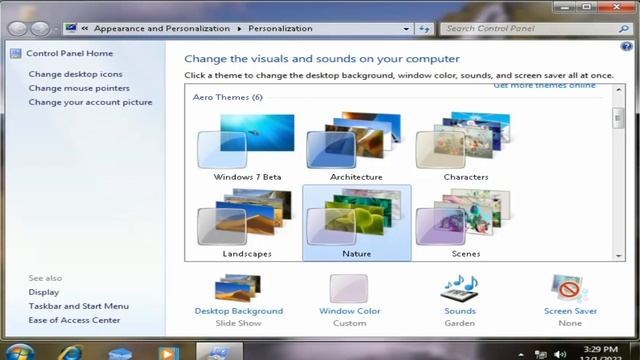The height and width of the screenshot is (360, 640).
Task: Click the Desktop Background link
Action: click(239, 311)
